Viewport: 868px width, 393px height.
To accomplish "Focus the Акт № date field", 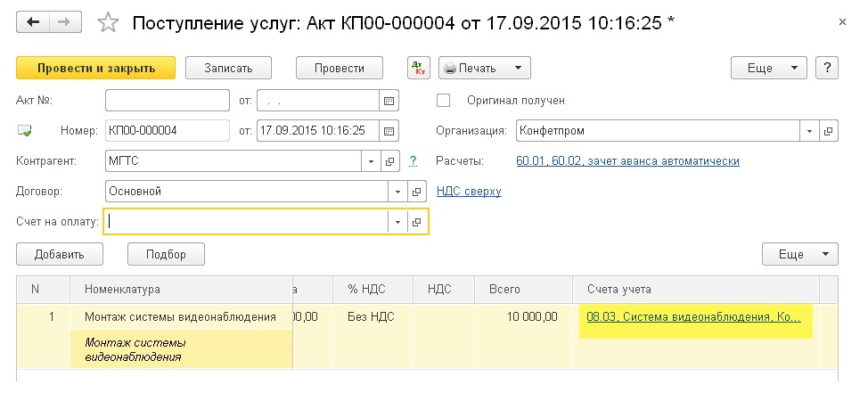I will pos(318,101).
